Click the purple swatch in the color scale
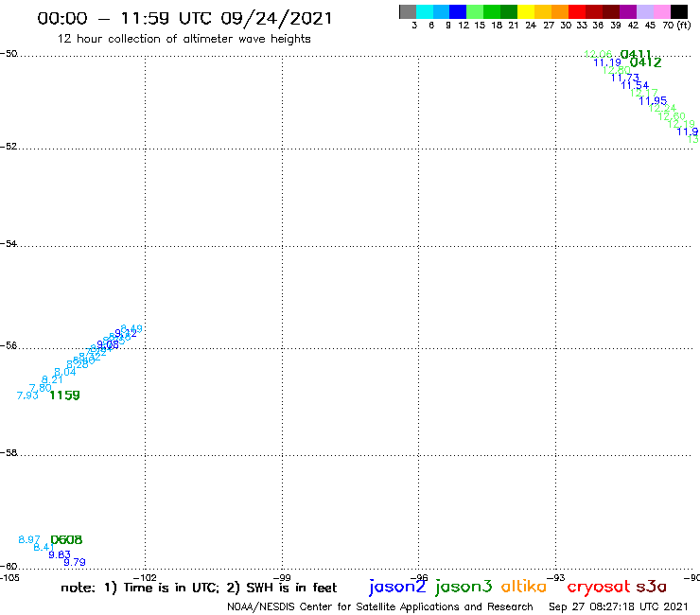 coord(628,11)
